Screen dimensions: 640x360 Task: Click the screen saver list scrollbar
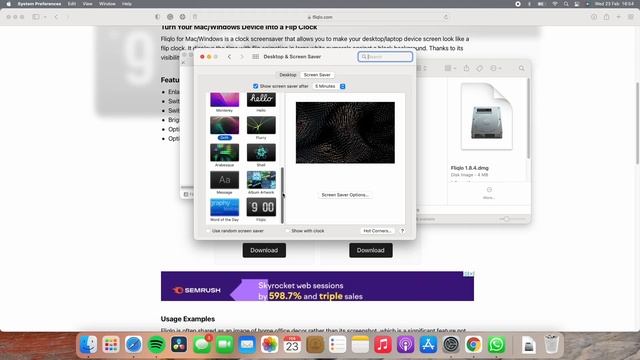pos(282,195)
